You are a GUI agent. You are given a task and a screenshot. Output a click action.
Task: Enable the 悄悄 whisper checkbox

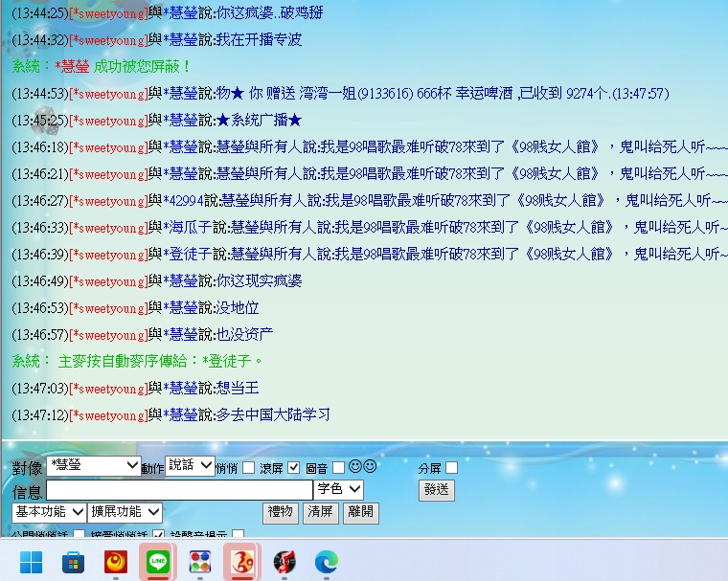click(249, 468)
